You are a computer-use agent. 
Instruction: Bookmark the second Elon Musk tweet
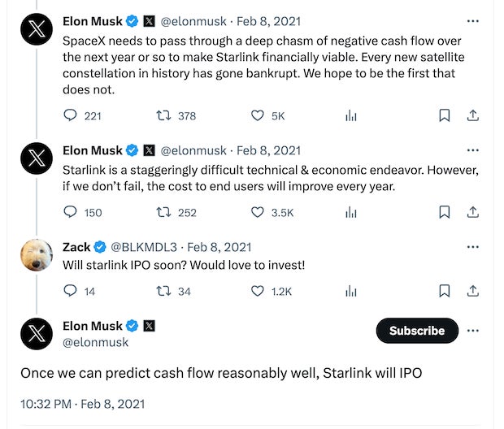click(x=445, y=212)
